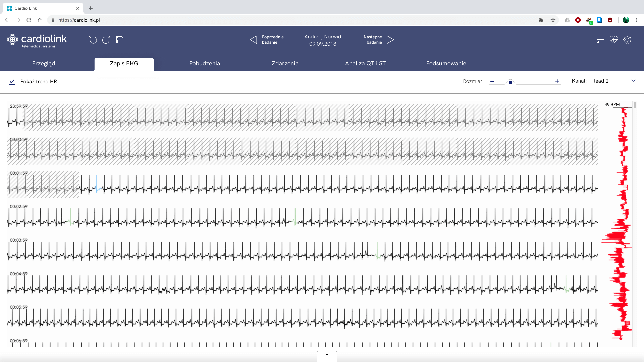Uncheck Pokaż trend HR checkbox
644x362 pixels.
(x=12, y=81)
